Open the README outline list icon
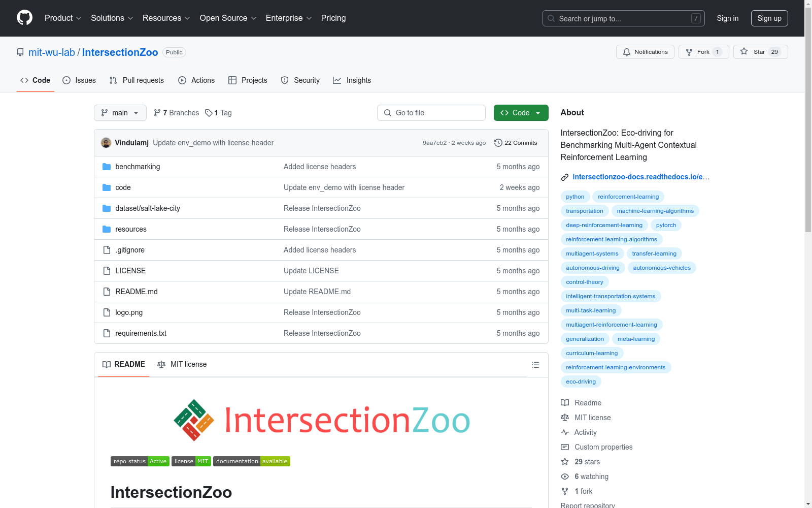The height and width of the screenshot is (508, 812). (x=535, y=365)
